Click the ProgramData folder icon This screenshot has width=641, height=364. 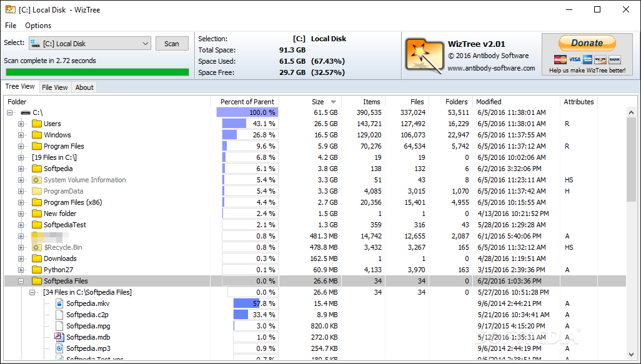click(x=37, y=191)
